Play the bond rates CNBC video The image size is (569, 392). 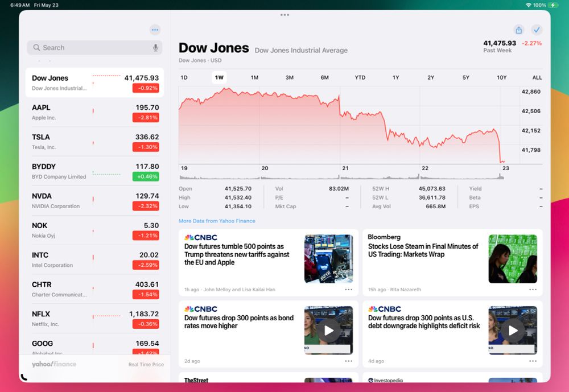coord(329,331)
